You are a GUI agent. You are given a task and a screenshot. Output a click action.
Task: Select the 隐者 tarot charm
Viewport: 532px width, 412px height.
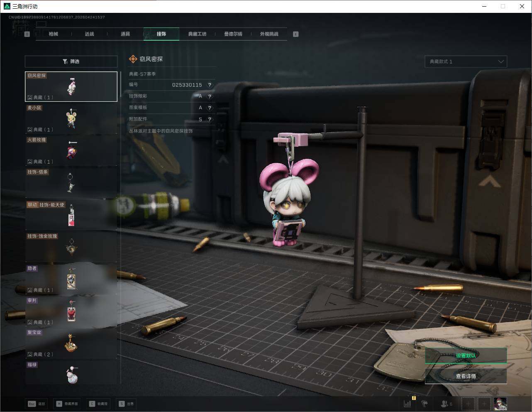(71, 279)
